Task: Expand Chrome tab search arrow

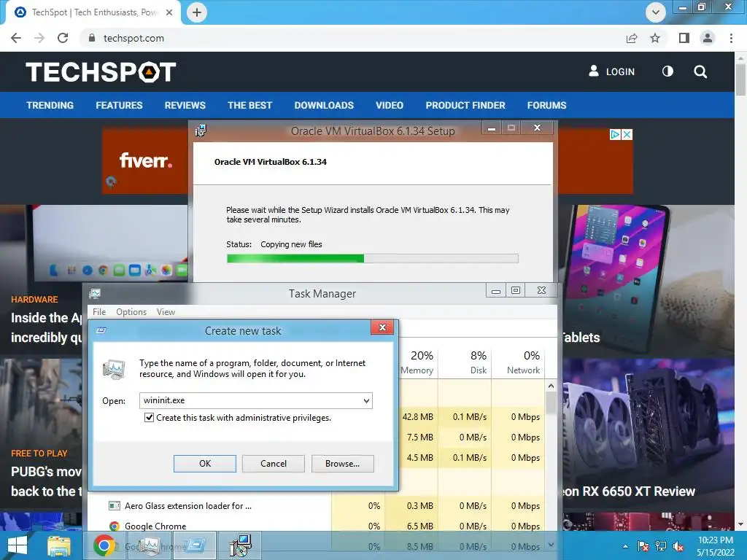Action: pos(656,12)
